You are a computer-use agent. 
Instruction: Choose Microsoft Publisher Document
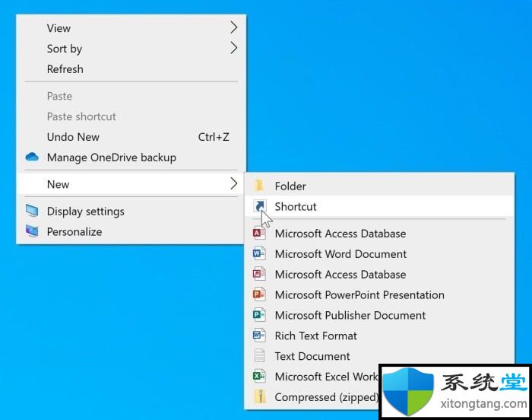click(379, 315)
